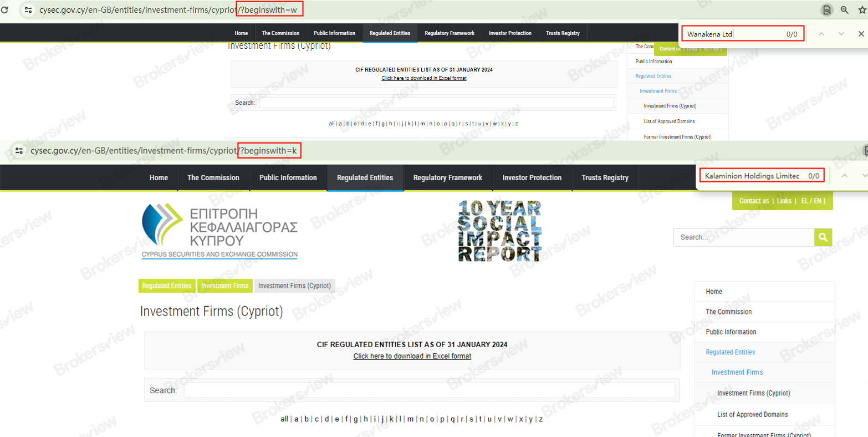The height and width of the screenshot is (437, 868).
Task: Reload the page in the upper browser
Action: 5,10
